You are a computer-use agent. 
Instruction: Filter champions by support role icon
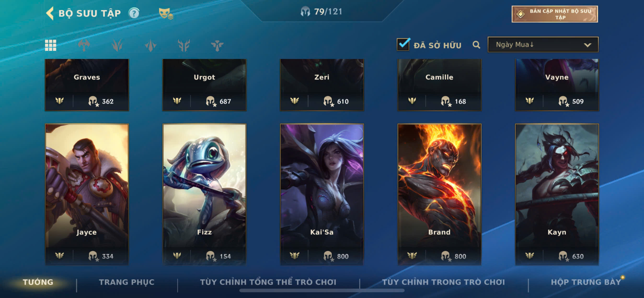click(217, 45)
